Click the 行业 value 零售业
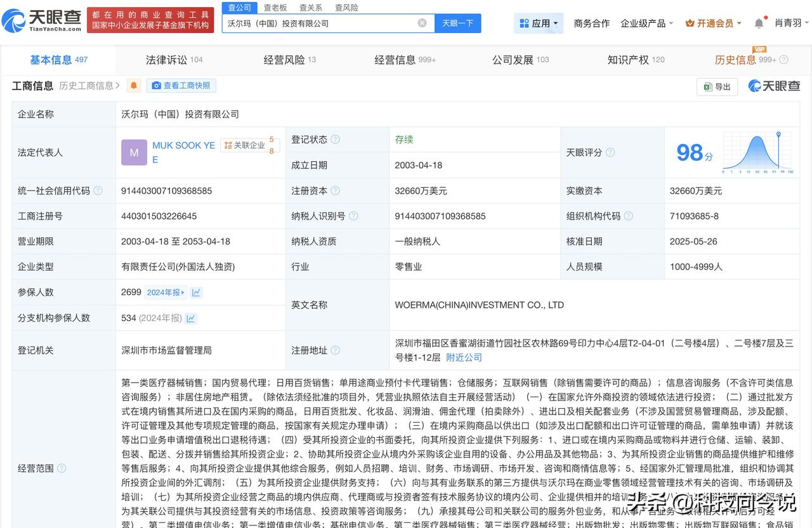Viewport: 812px width, 528px height. click(409, 267)
